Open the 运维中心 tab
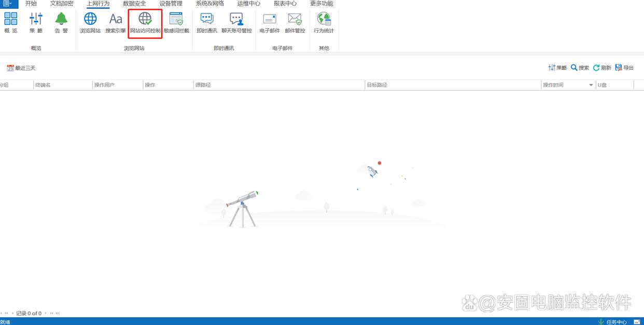This screenshot has height=325, width=644. point(249,3)
